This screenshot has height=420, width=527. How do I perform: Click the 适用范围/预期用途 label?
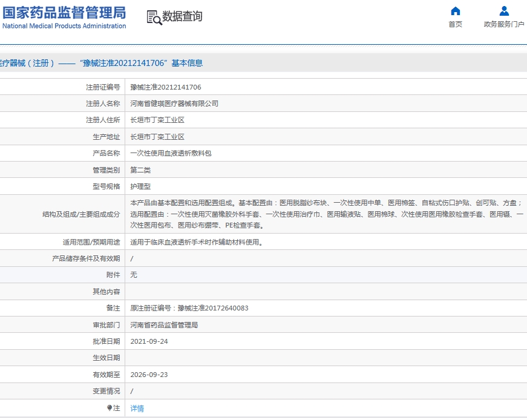[x=91, y=242]
